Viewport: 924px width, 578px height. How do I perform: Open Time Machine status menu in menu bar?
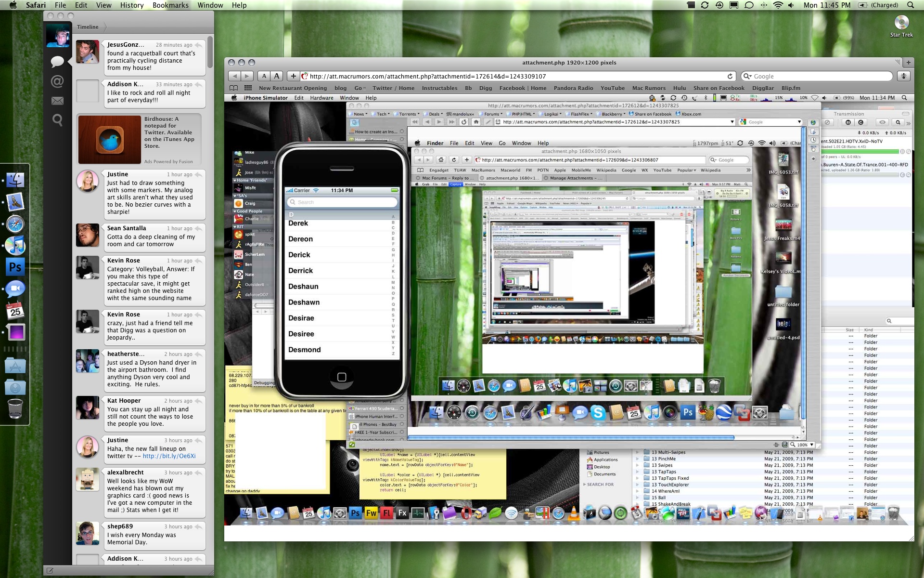(x=719, y=5)
